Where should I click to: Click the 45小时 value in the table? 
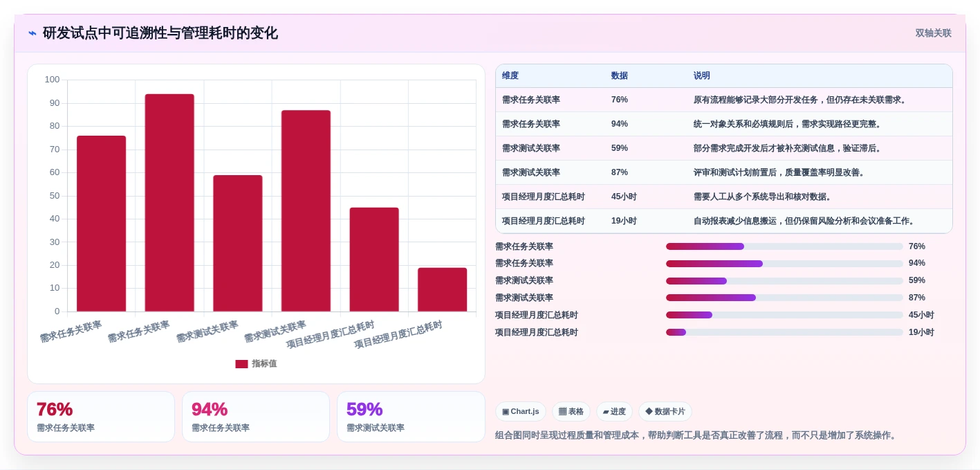[624, 197]
